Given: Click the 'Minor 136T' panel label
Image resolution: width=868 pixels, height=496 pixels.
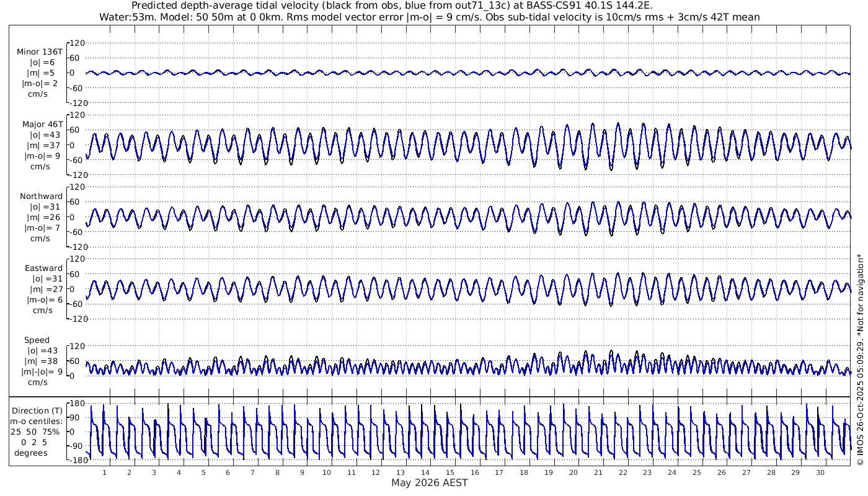Looking at the screenshot, I should [x=40, y=52].
